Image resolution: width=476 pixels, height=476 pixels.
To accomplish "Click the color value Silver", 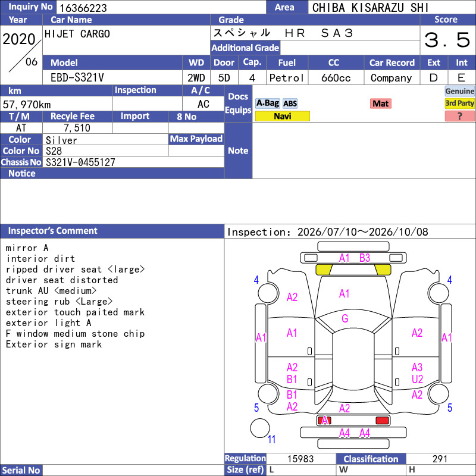I will coord(61,140).
